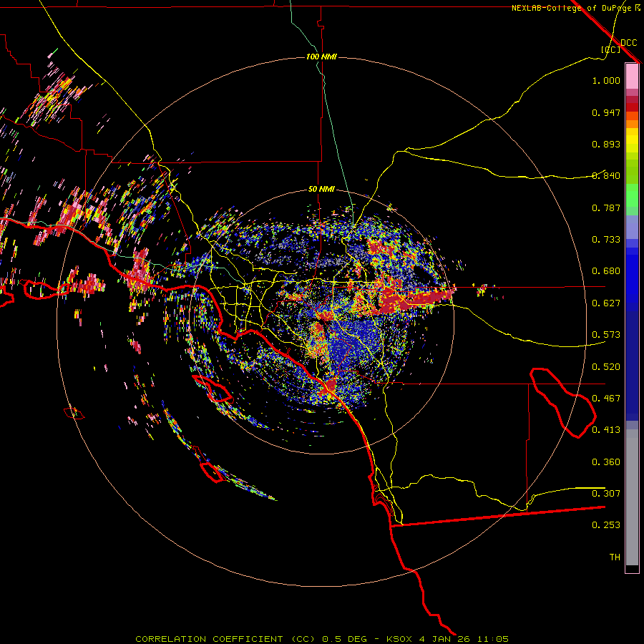Pick the gray lower band on the color scale

(x=632, y=497)
